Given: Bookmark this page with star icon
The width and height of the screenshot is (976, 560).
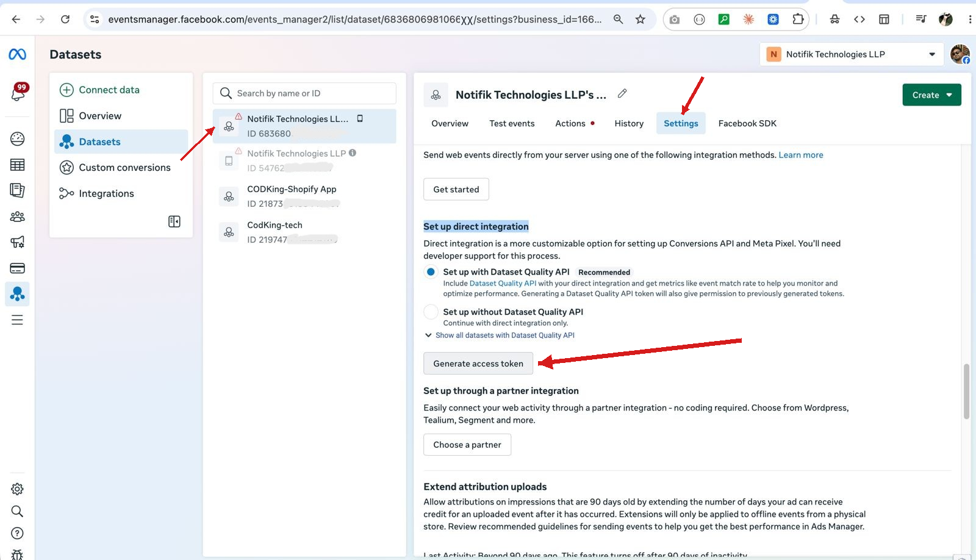Looking at the screenshot, I should [x=640, y=20].
